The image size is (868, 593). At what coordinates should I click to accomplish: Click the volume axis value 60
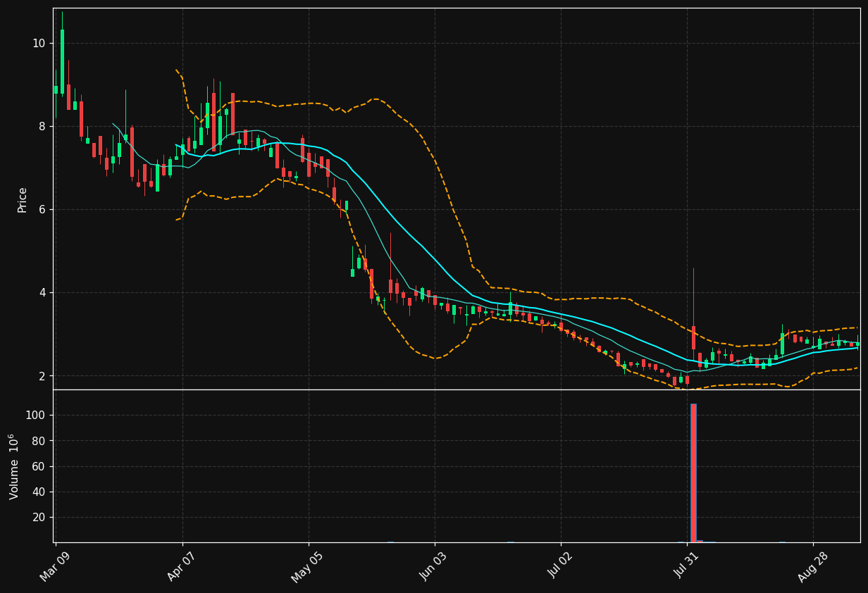[x=39, y=466]
